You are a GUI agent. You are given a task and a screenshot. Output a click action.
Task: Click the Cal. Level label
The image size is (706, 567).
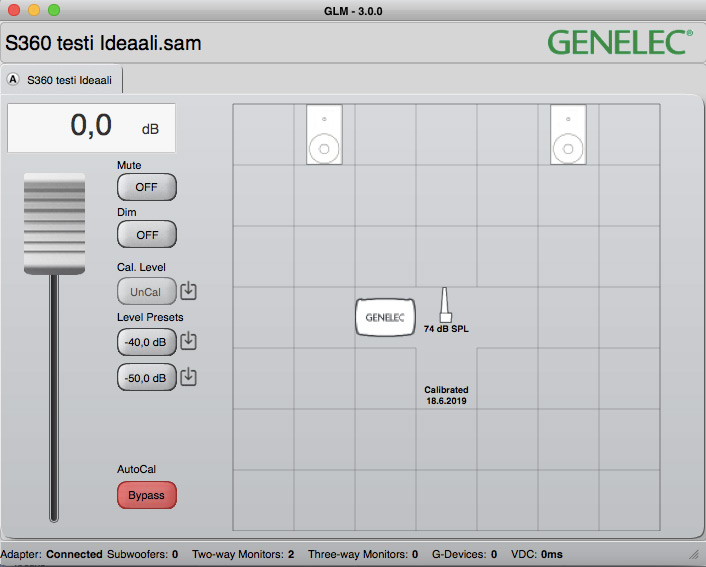(141, 267)
